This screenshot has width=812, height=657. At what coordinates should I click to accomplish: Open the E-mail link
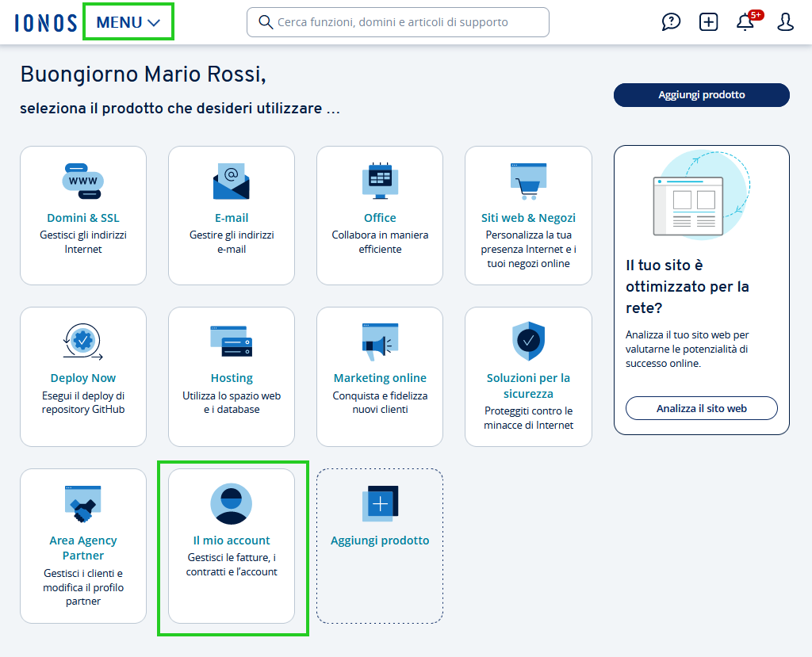232,218
